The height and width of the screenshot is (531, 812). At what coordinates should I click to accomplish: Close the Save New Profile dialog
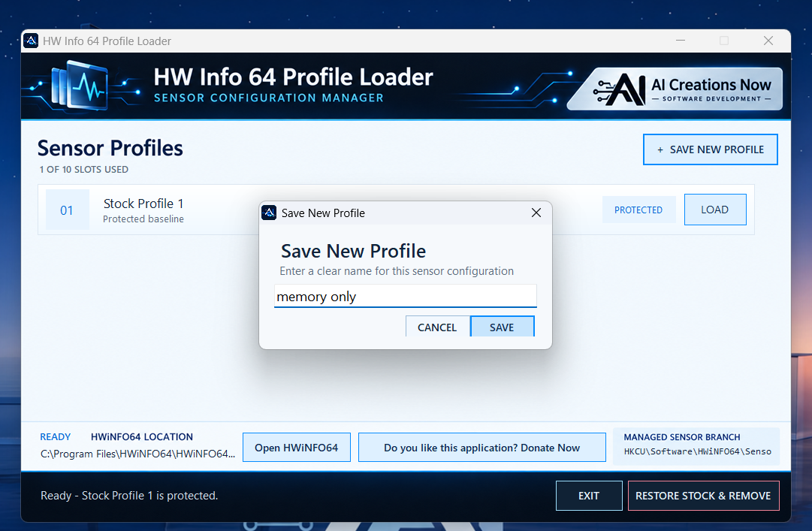point(536,213)
